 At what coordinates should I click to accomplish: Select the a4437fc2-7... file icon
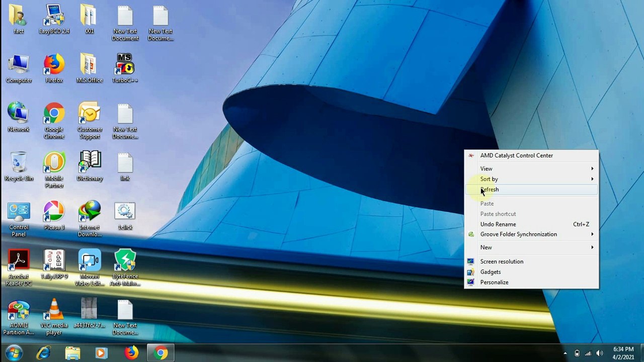pyautogui.click(x=89, y=313)
